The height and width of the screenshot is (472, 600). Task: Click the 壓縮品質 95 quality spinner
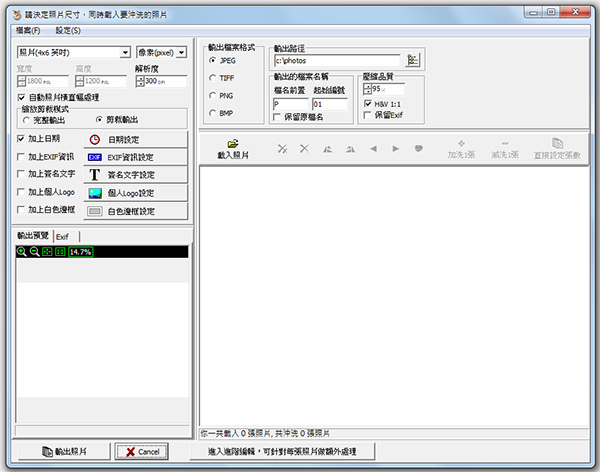367,89
